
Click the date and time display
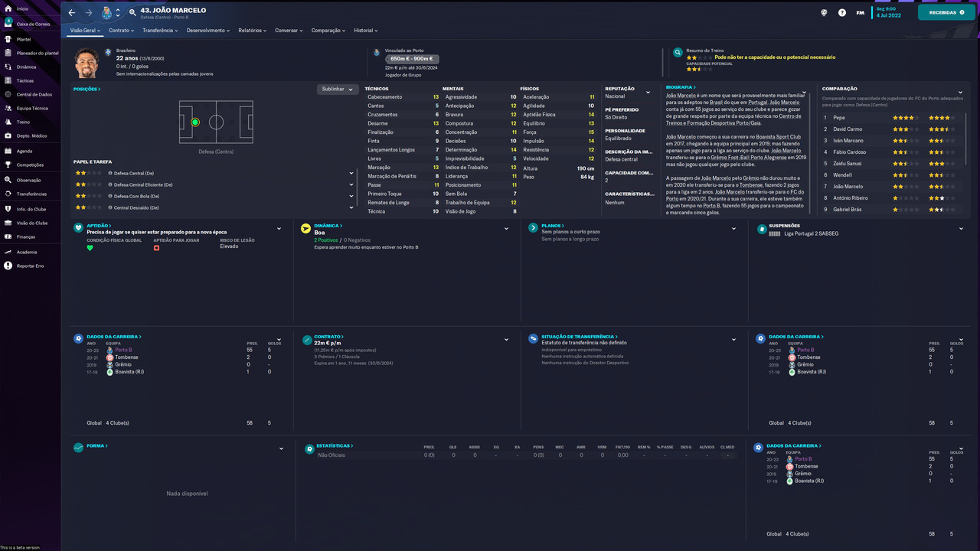[x=888, y=12]
